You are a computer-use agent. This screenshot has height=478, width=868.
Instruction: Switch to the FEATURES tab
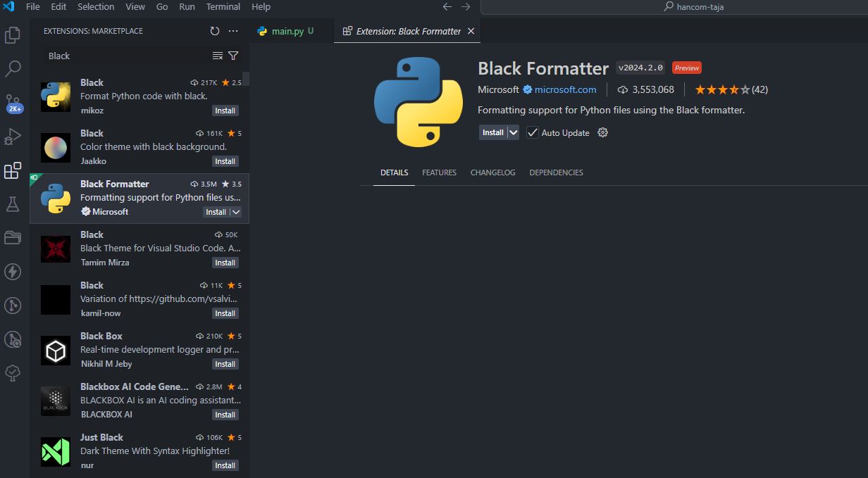439,172
